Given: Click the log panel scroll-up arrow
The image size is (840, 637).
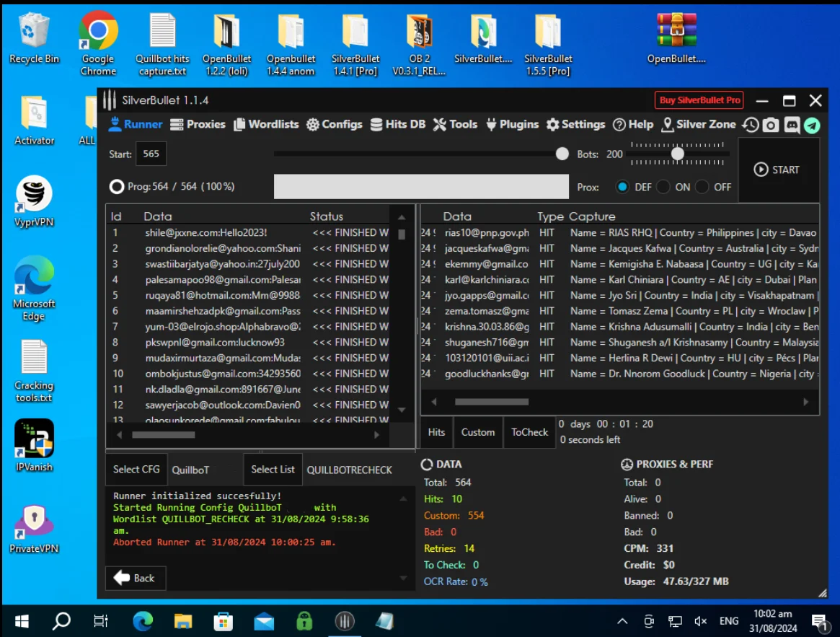Looking at the screenshot, I should (x=403, y=498).
